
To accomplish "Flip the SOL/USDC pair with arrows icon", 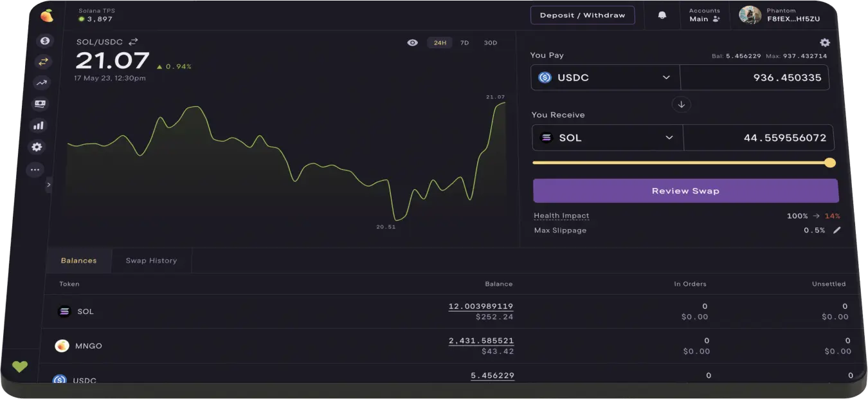I will (x=133, y=42).
